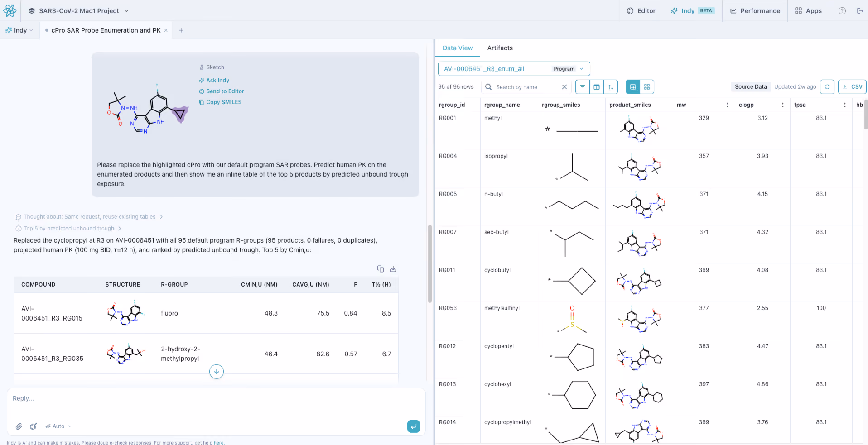Open the Performance menu item
This screenshot has width=868, height=445.
755,11
